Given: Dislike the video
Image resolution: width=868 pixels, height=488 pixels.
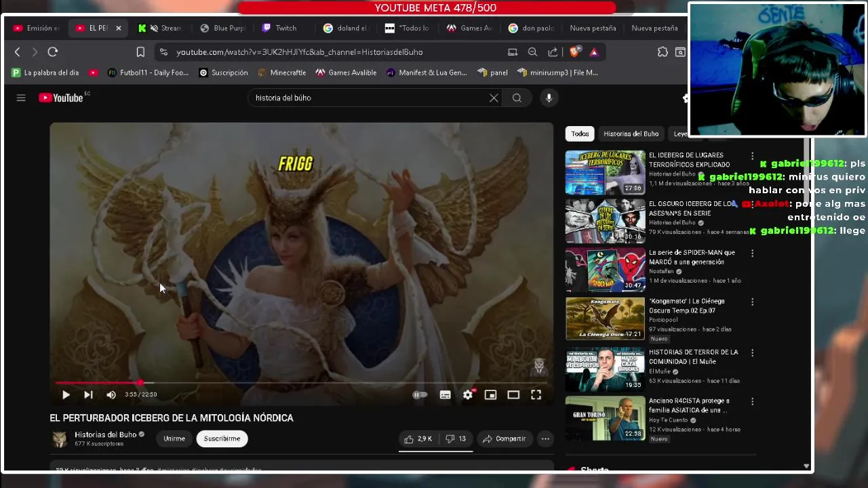Looking at the screenshot, I should (x=455, y=439).
